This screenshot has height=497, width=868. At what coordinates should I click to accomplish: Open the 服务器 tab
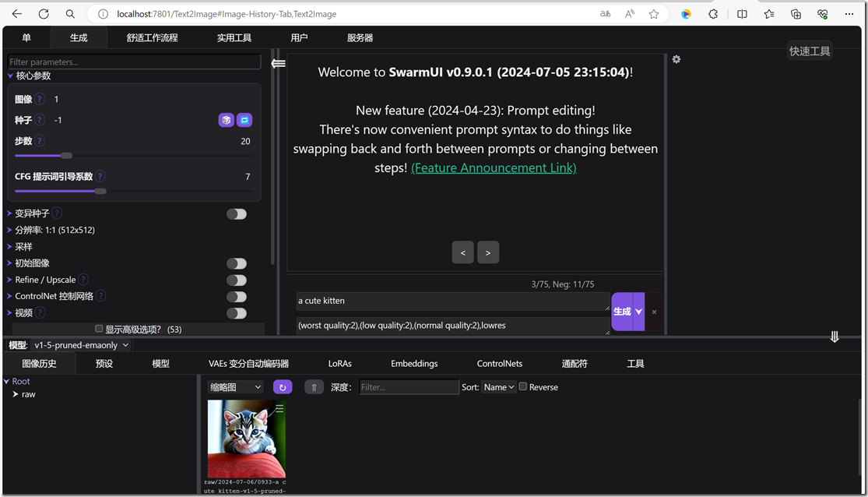[360, 37]
